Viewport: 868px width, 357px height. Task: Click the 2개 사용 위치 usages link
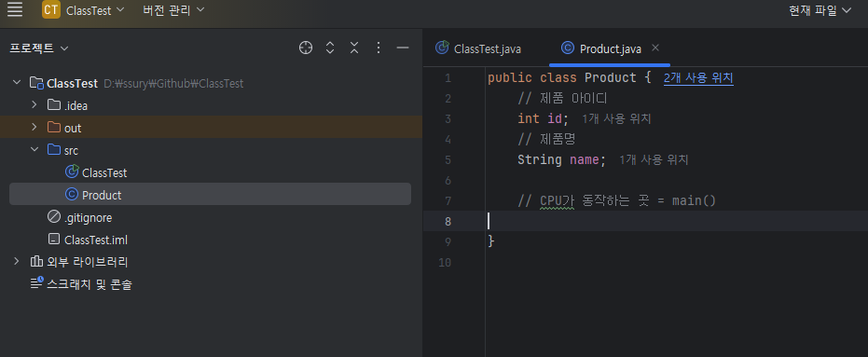[x=698, y=78]
